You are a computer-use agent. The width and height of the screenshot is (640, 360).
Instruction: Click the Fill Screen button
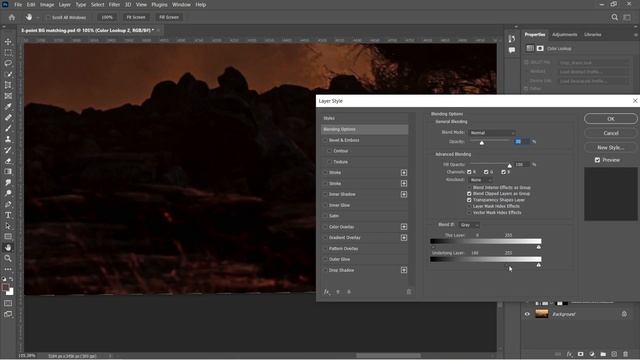coord(169,17)
